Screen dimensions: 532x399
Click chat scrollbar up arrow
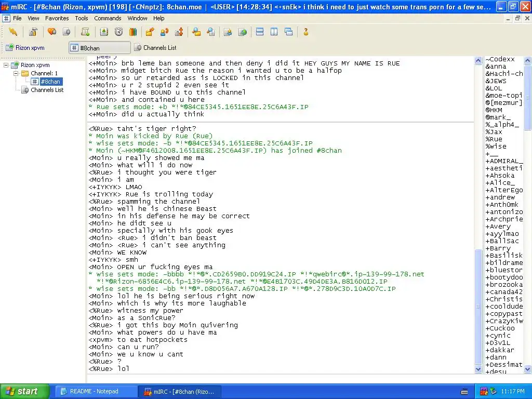478,60
